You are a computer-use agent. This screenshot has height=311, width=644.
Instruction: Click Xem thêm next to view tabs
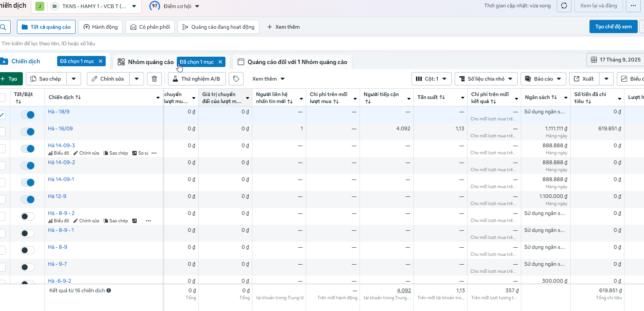tap(283, 27)
